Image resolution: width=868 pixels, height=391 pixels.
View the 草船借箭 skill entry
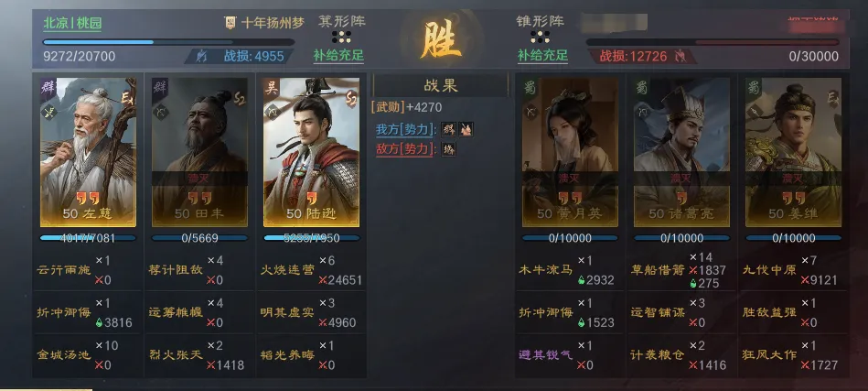tap(657, 270)
